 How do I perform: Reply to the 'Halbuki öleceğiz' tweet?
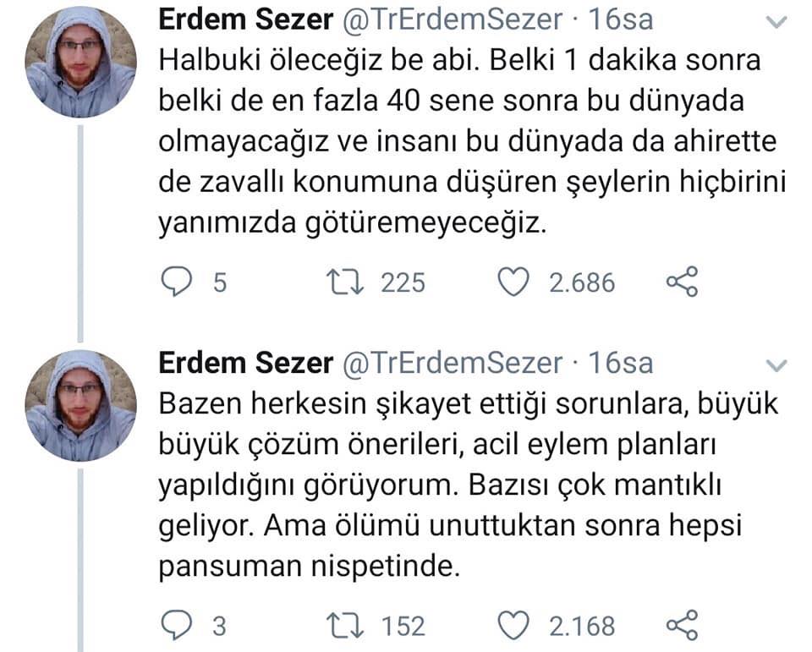176,282
